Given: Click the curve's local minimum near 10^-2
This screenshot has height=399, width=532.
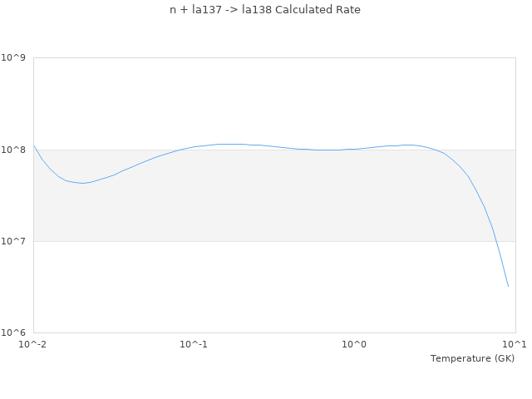Looking at the screenshot, I should (82, 183).
